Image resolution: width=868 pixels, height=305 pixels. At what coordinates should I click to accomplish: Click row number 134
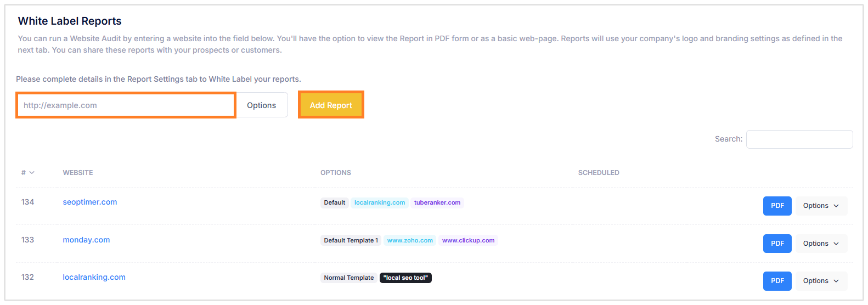(x=27, y=202)
